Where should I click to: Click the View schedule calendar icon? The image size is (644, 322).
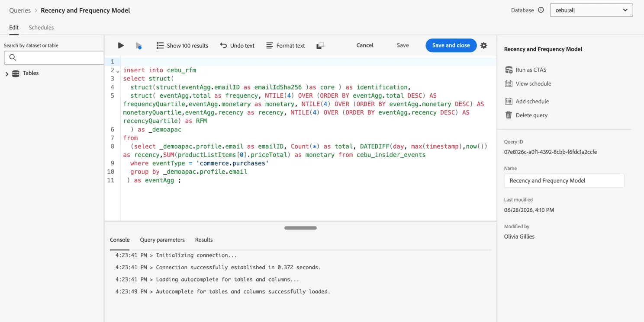coord(509,83)
